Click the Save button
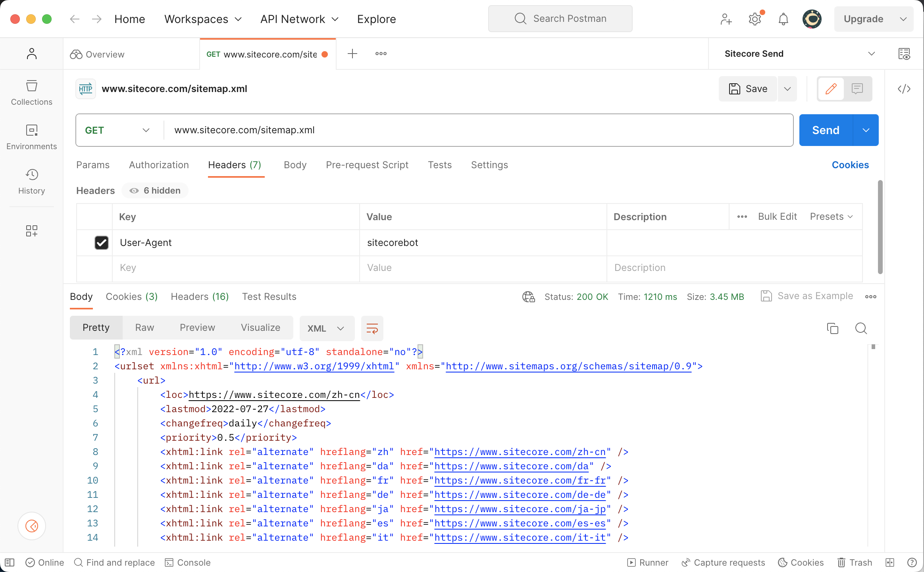The width and height of the screenshot is (924, 572). coord(748,89)
